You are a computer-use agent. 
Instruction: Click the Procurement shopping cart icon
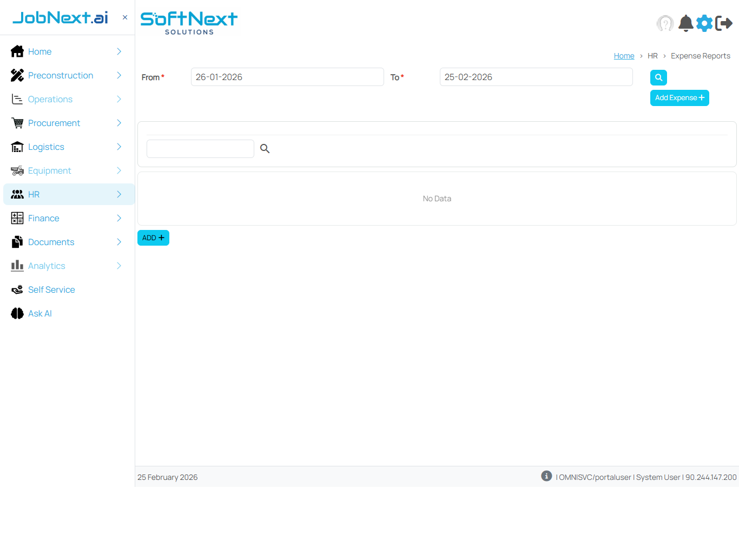pos(17,123)
